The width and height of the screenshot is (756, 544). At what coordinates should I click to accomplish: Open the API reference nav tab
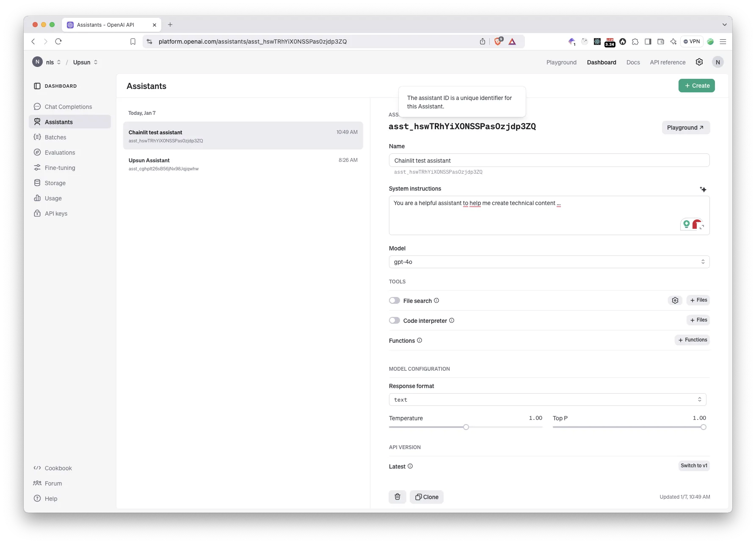[668, 62]
